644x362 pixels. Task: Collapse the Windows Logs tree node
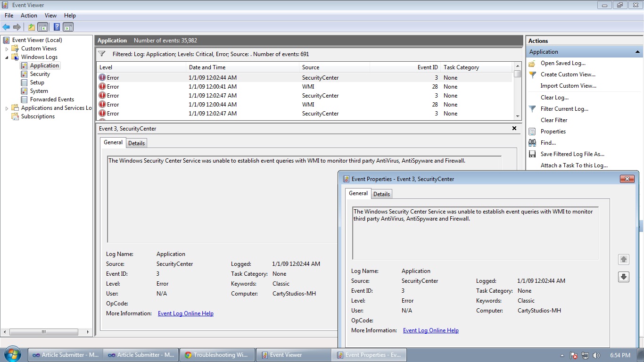7,57
